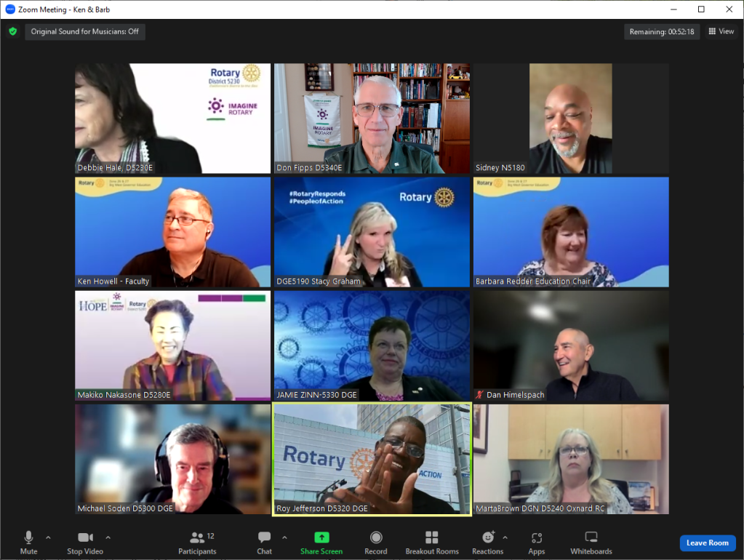Viewport: 744px width, 560px height.
Task: Click the green encryption shield icon
Action: pyautogui.click(x=13, y=32)
